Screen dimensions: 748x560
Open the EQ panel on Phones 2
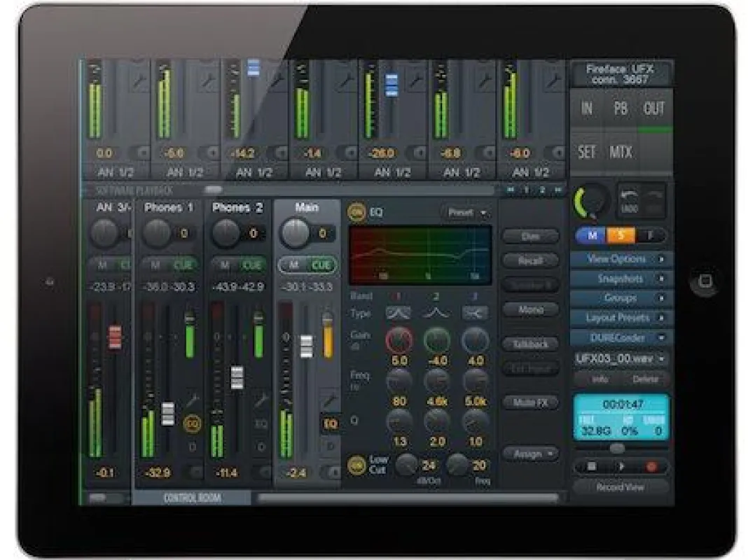click(x=261, y=423)
